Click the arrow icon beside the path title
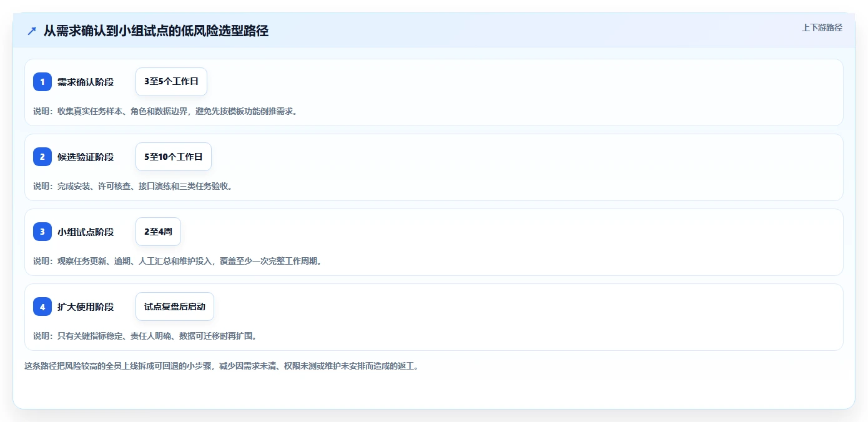The image size is (868, 422). (x=32, y=31)
